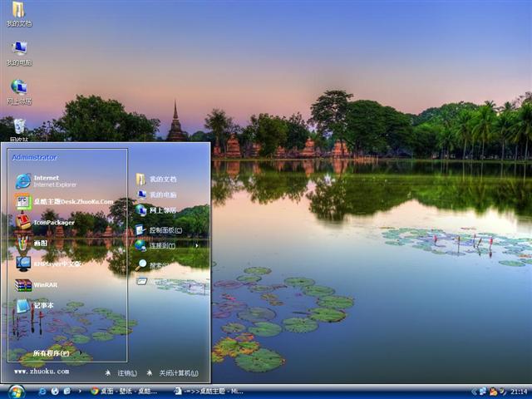Image resolution: width=532 pixels, height=399 pixels.
Task: Open 控制面板(C) in the Start menu
Action: (x=165, y=229)
